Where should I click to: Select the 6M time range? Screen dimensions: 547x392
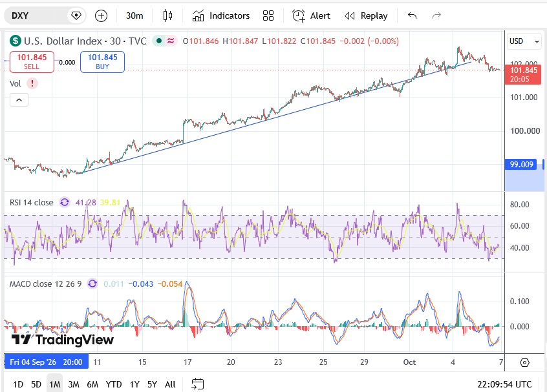[92, 384]
